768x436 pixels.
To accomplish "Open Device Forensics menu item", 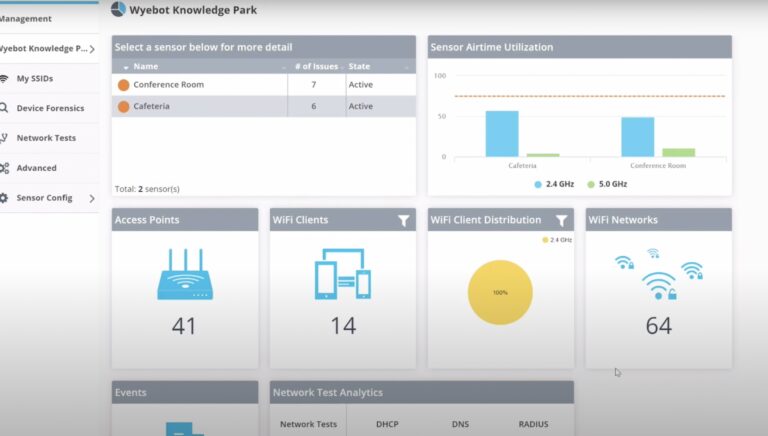I will [50, 108].
